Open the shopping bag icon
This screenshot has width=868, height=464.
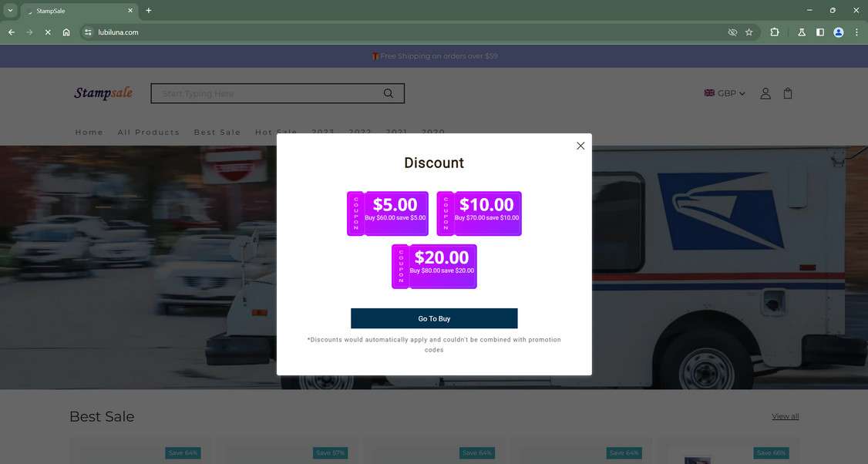(x=787, y=92)
